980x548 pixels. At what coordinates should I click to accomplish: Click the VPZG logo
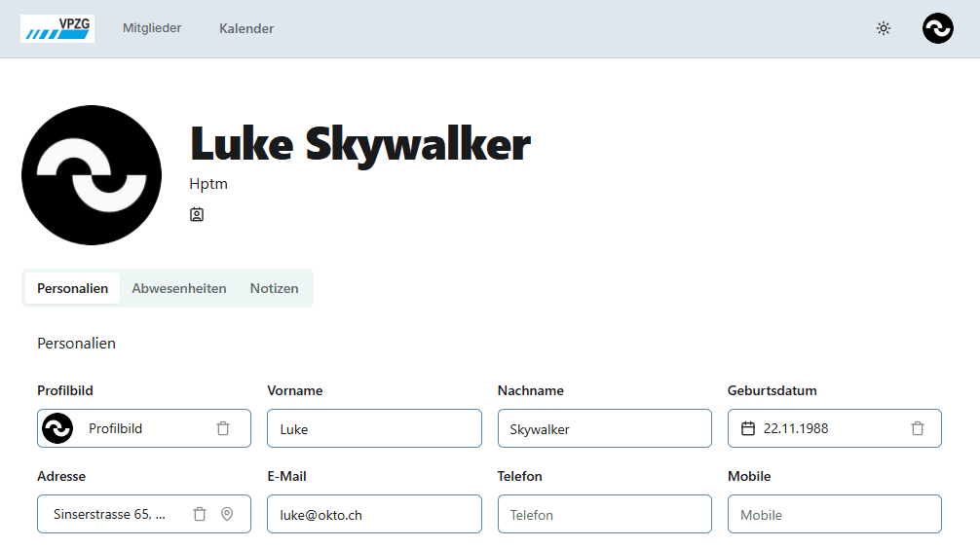point(57,28)
